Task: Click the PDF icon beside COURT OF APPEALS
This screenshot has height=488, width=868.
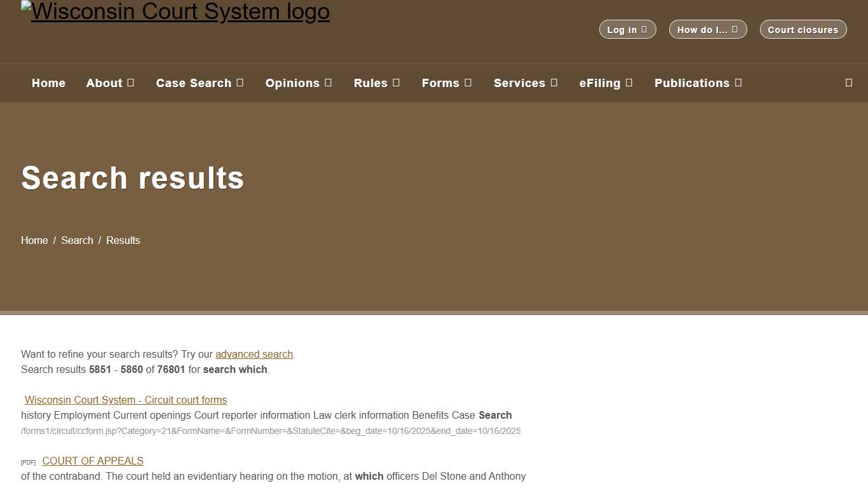Action: coord(28,462)
